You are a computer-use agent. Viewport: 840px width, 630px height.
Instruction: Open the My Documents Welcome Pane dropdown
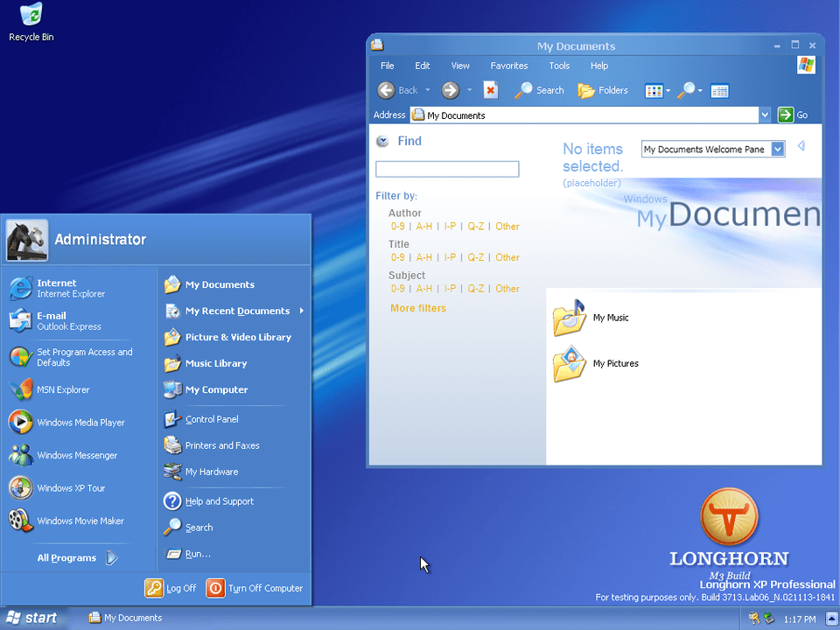[778, 149]
